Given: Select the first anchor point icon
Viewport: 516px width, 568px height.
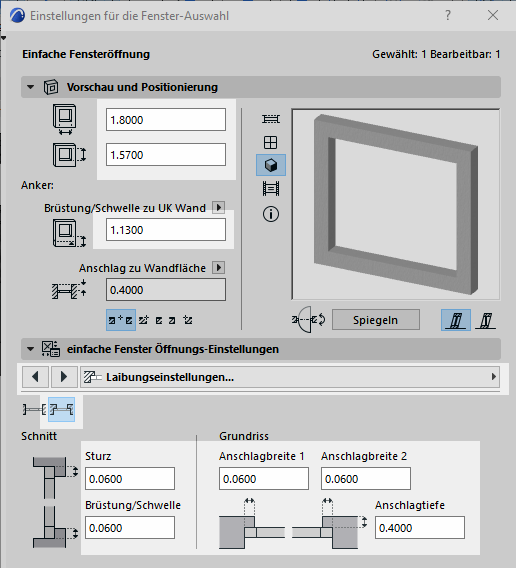Looking at the screenshot, I should pyautogui.click(x=121, y=320).
